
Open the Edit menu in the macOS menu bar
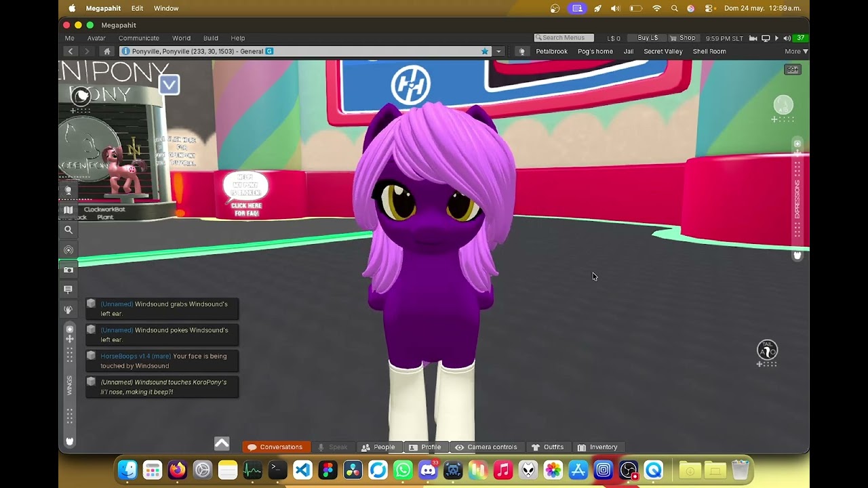tap(137, 8)
